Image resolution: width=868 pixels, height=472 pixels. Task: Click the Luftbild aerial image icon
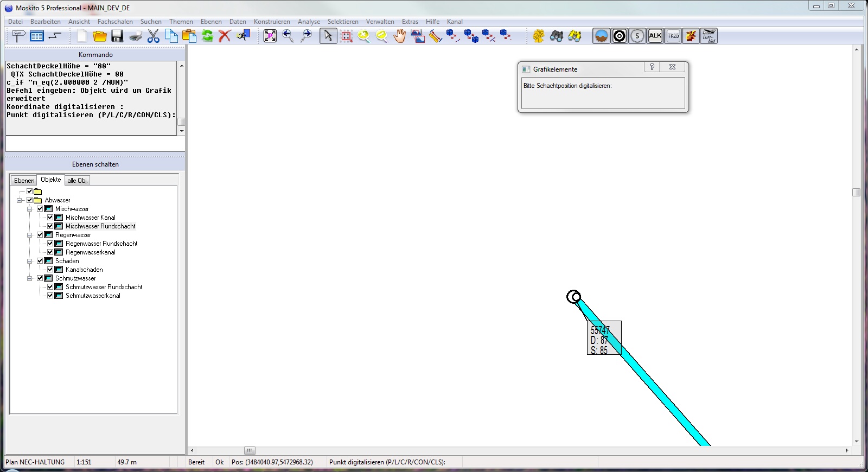click(709, 36)
